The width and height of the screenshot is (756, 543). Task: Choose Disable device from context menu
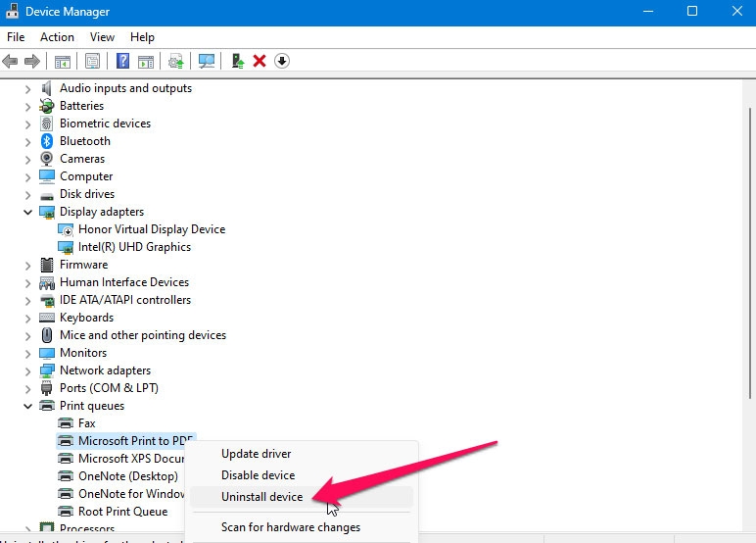tap(302, 475)
